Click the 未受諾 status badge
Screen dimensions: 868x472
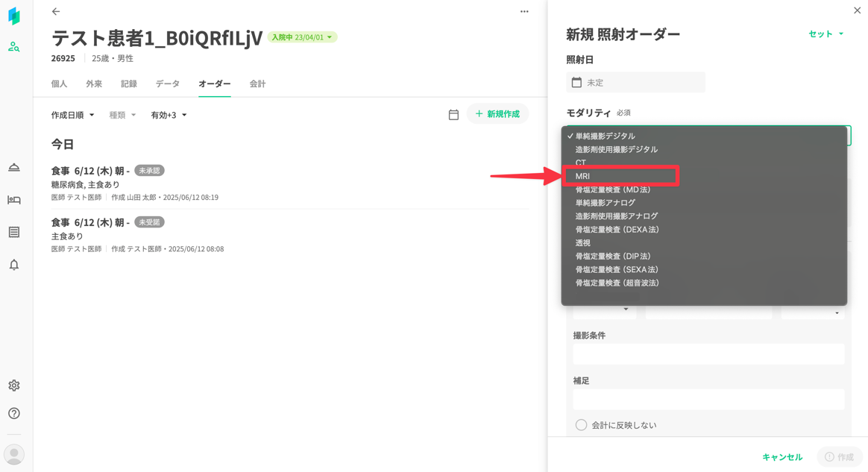[x=149, y=222]
